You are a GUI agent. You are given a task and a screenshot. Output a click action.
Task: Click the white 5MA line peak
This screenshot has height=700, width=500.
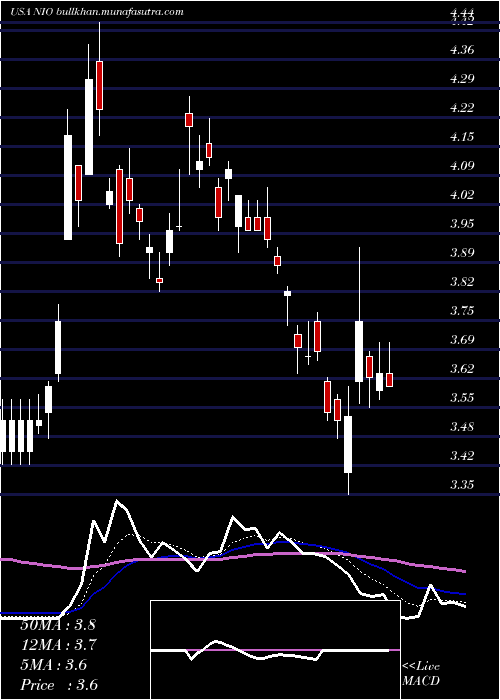coord(117,501)
